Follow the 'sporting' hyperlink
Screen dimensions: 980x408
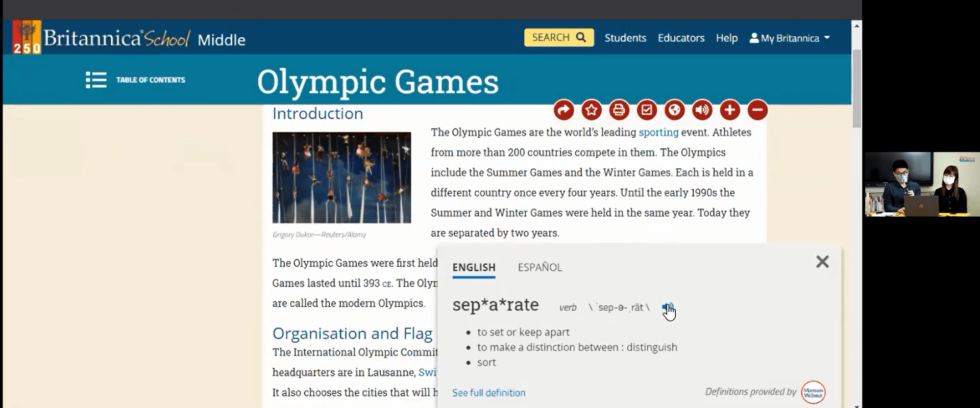[x=658, y=132]
